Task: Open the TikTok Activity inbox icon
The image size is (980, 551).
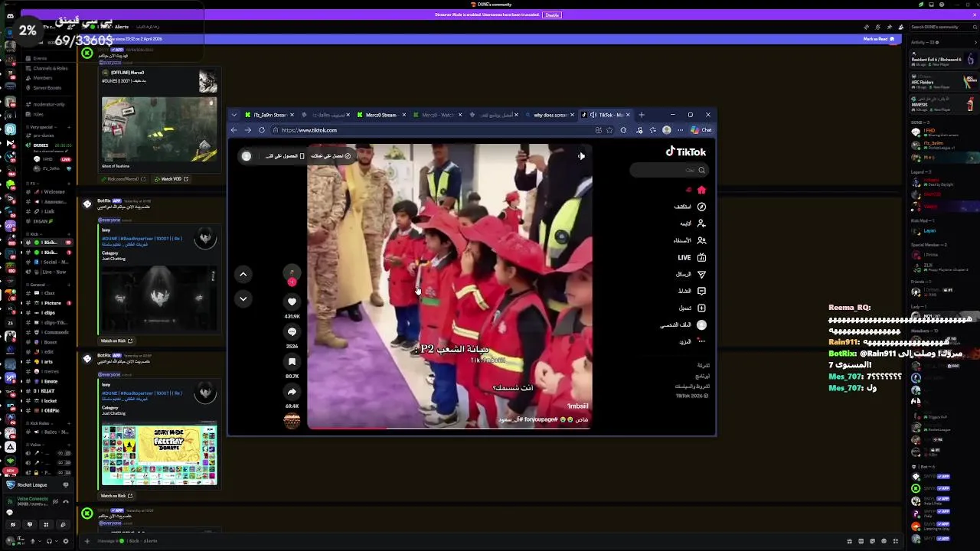Action: click(x=701, y=291)
